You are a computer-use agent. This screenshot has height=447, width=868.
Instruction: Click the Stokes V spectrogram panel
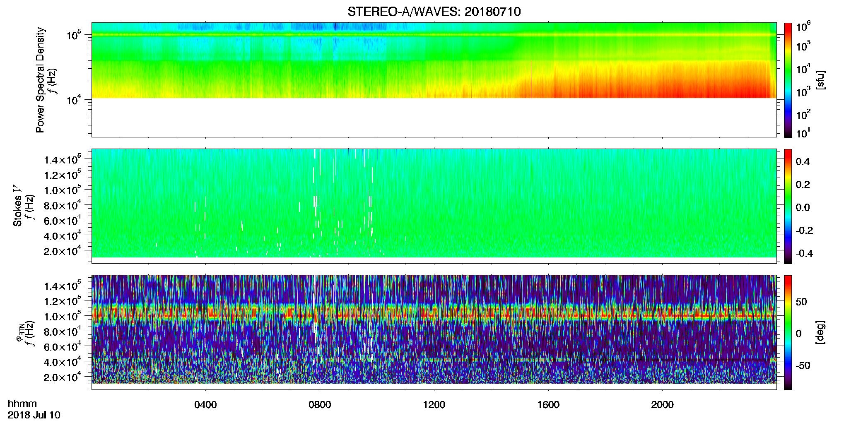coord(434,206)
